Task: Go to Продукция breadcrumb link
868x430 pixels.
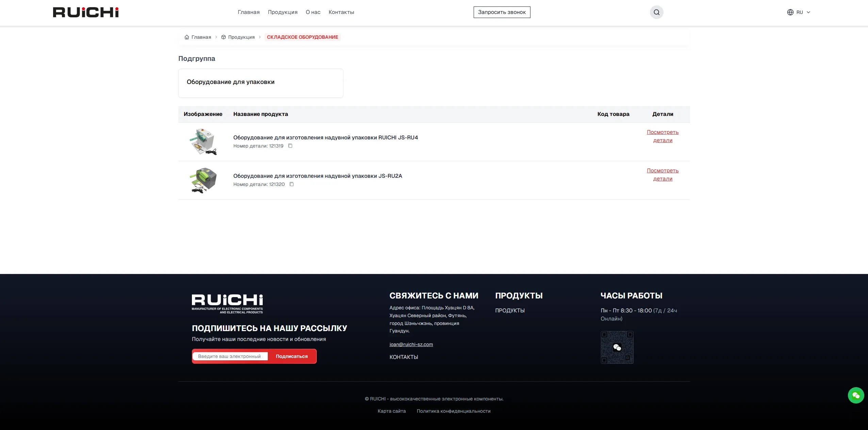Action: tap(241, 37)
